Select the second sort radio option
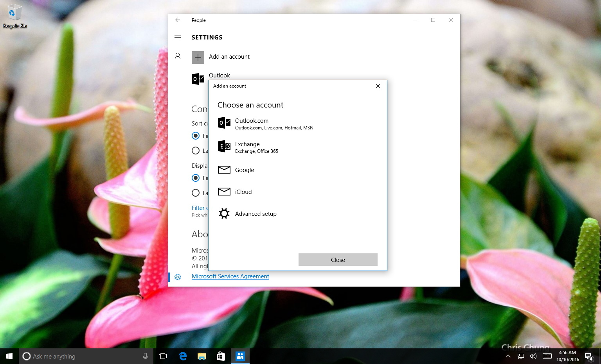The image size is (601, 364). pyautogui.click(x=196, y=151)
